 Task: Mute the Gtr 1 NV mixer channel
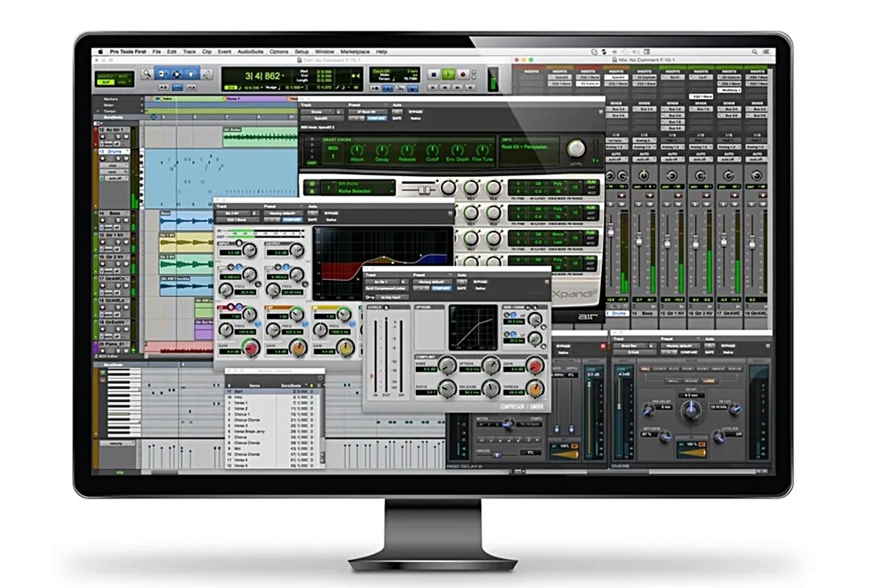[679, 204]
